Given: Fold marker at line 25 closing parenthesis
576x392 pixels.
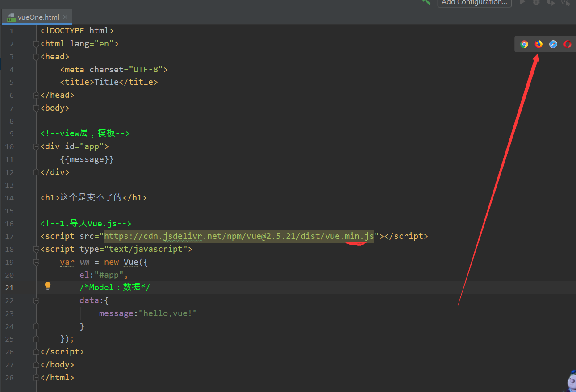Looking at the screenshot, I should (x=36, y=339).
